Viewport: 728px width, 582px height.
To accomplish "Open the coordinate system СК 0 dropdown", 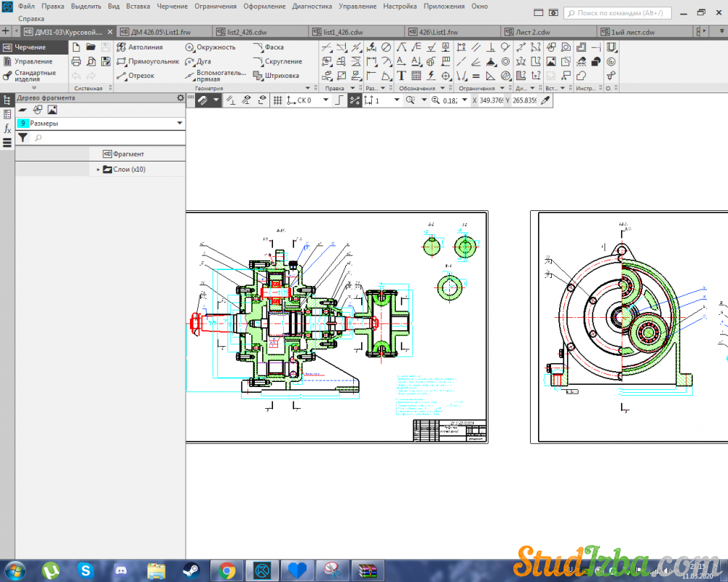I will pyautogui.click(x=325, y=100).
